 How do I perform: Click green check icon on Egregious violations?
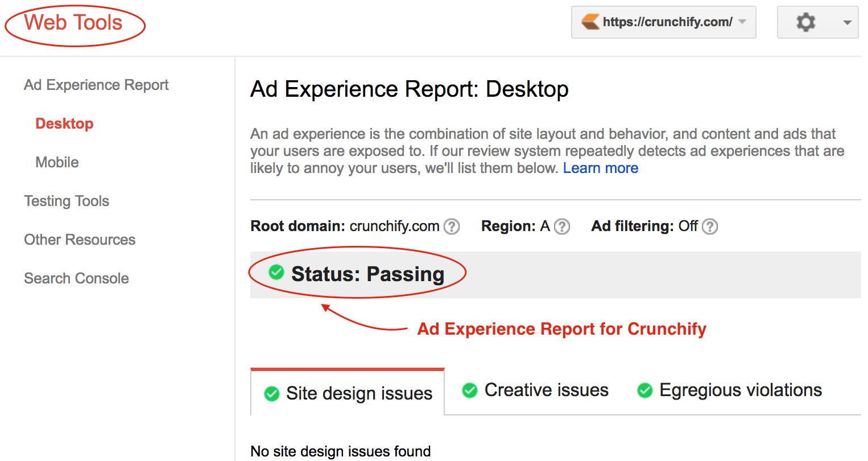[645, 390]
